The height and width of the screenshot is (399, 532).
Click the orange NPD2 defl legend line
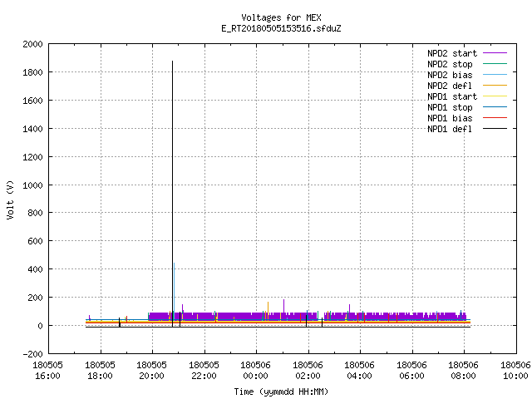coord(495,86)
